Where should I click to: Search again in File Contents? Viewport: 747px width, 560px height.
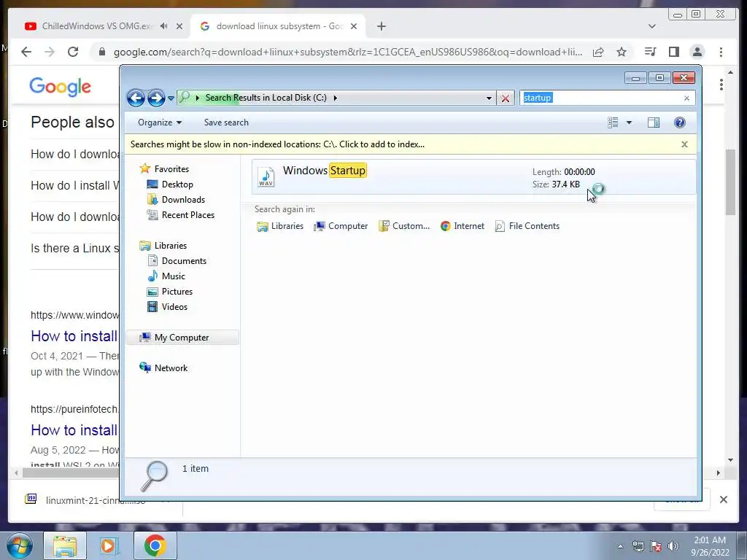coord(527,226)
